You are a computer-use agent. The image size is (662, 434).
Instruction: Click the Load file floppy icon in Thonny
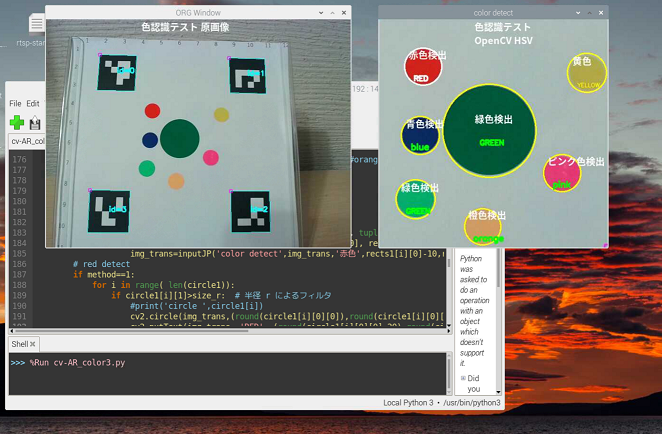click(x=35, y=123)
